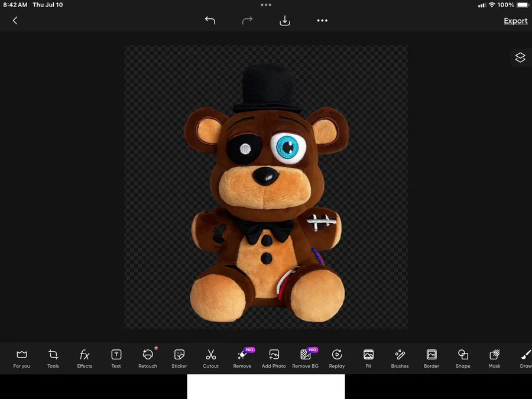The width and height of the screenshot is (532, 399).
Task: Open the Draw brush tool
Action: click(x=525, y=359)
